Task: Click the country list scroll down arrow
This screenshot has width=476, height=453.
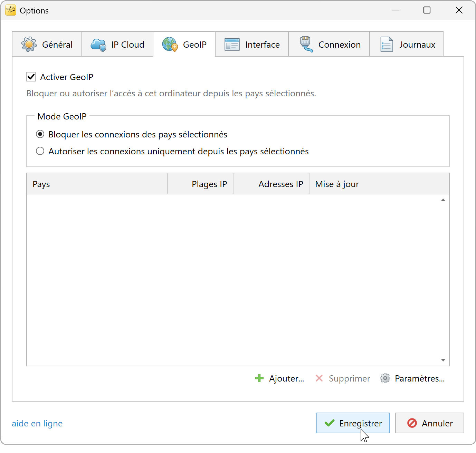Action: (x=443, y=360)
